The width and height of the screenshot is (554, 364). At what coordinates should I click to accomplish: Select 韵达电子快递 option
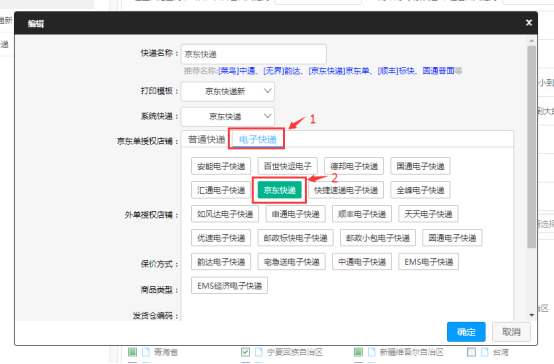pos(221,262)
